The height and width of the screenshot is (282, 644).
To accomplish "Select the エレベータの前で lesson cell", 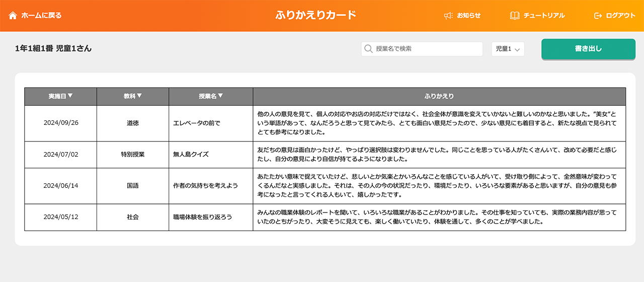I will coord(197,123).
